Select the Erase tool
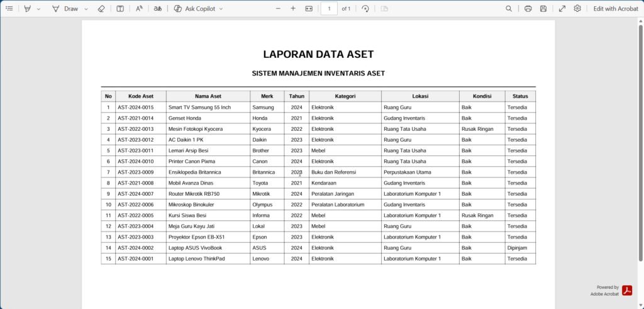The height and width of the screenshot is (309, 644). click(x=101, y=9)
